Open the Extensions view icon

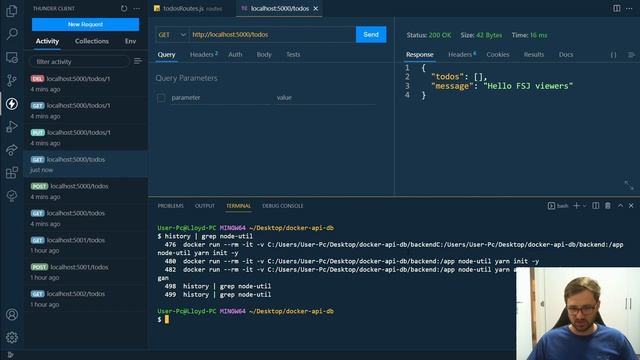(x=12, y=173)
